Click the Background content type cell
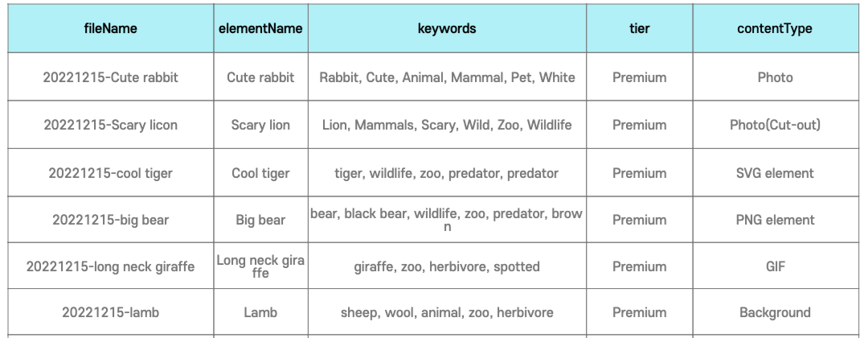This screenshot has height=338, width=868. (x=775, y=312)
